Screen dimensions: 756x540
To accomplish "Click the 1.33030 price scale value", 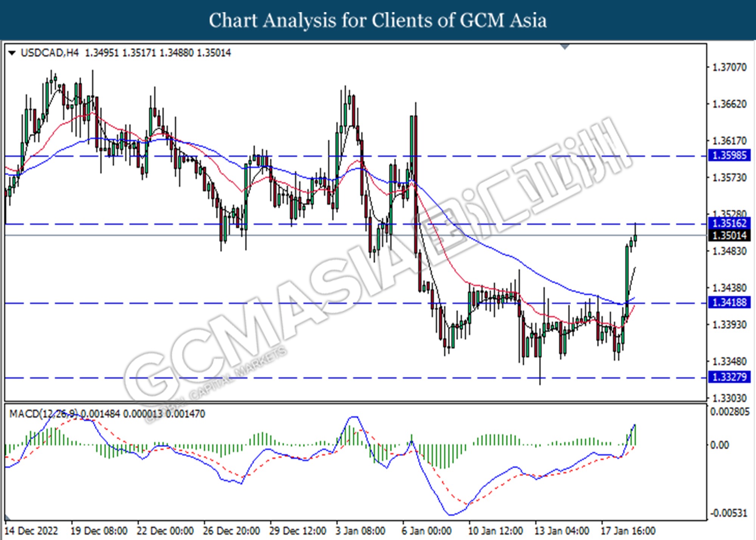I will tap(730, 398).
